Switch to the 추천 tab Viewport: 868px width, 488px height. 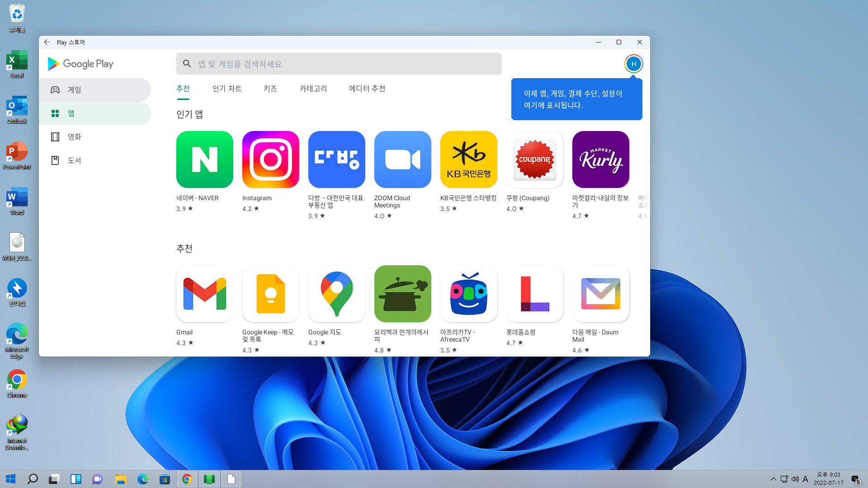coord(183,89)
